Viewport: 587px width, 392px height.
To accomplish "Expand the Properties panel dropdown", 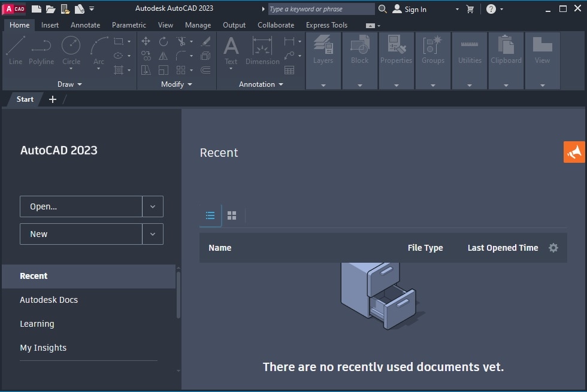I will 397,85.
